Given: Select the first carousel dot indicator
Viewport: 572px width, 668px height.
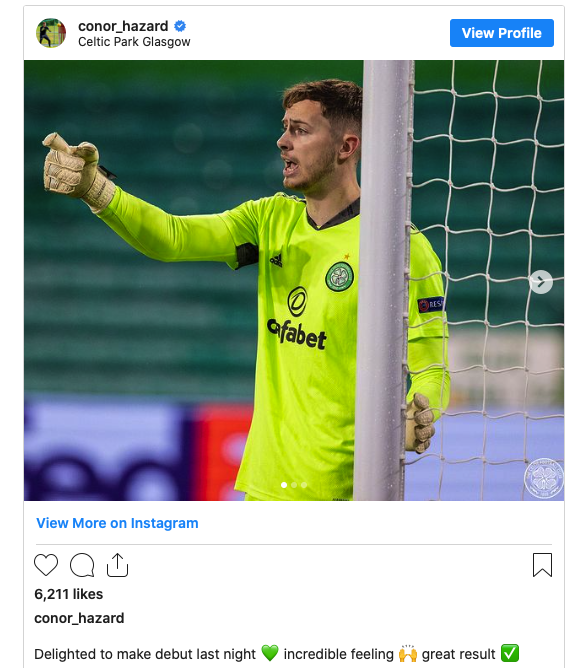Looking at the screenshot, I should (x=284, y=485).
